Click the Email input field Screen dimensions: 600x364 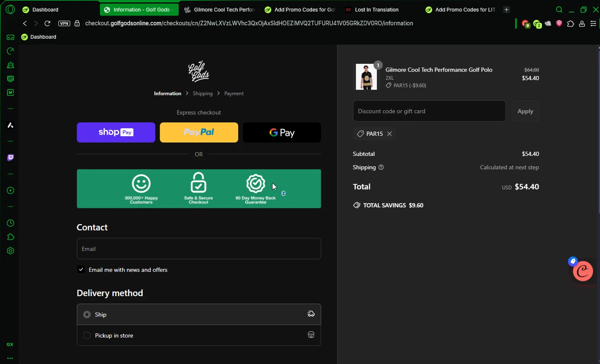tap(199, 249)
